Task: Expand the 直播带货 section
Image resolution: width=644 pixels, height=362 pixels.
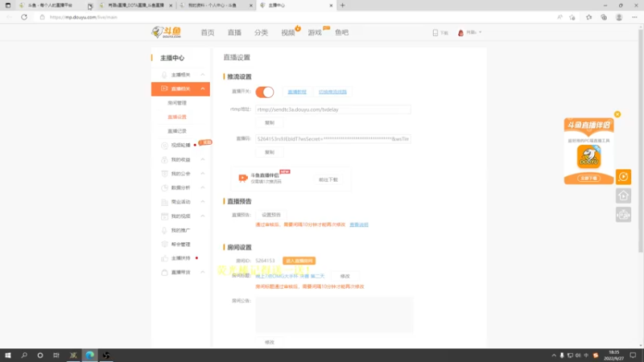Action: (203, 272)
